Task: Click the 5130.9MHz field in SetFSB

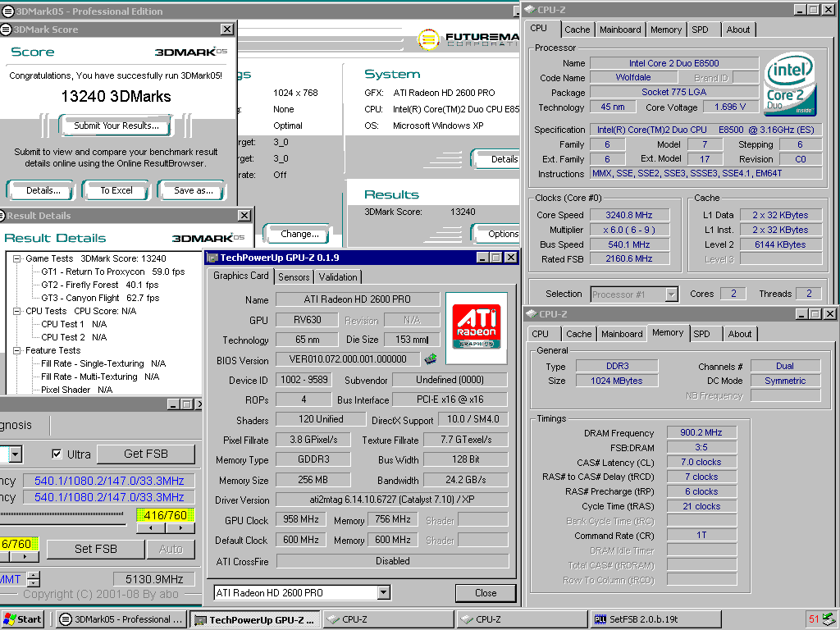Action: (x=153, y=579)
